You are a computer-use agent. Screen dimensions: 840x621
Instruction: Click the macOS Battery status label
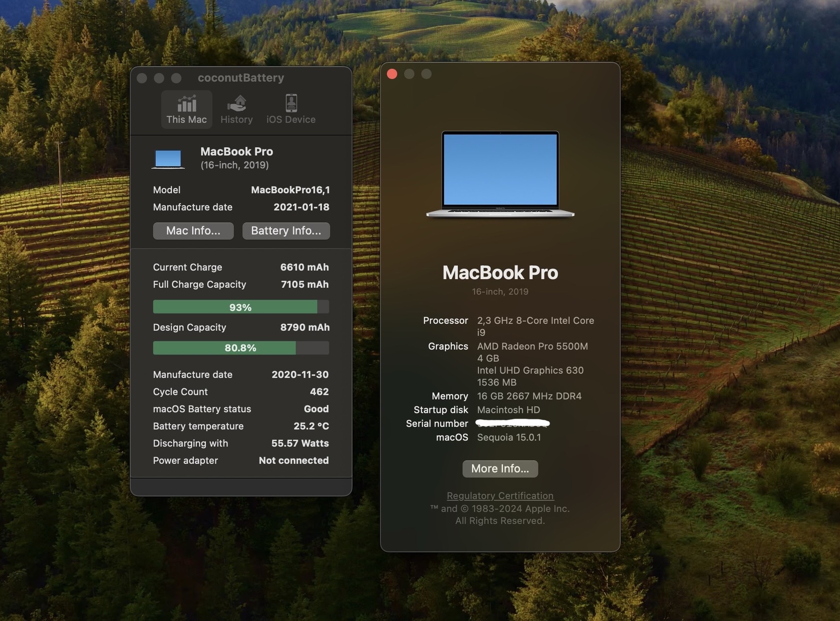[202, 409]
